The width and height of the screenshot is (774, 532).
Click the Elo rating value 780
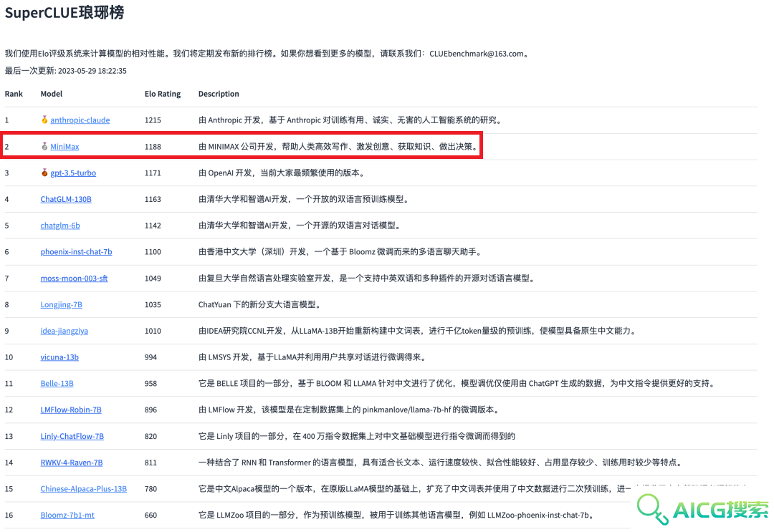click(150, 488)
